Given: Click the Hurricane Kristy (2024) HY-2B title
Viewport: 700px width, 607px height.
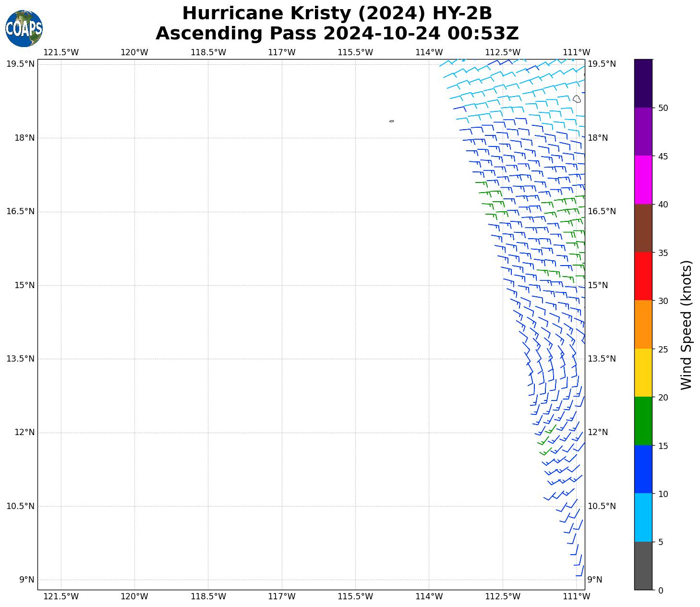Looking at the screenshot, I should tap(337, 13).
